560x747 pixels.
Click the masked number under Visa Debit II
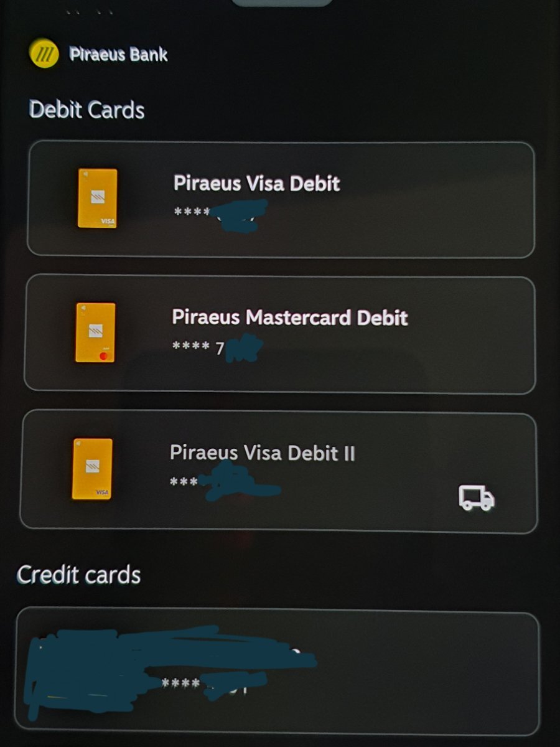[x=224, y=483]
